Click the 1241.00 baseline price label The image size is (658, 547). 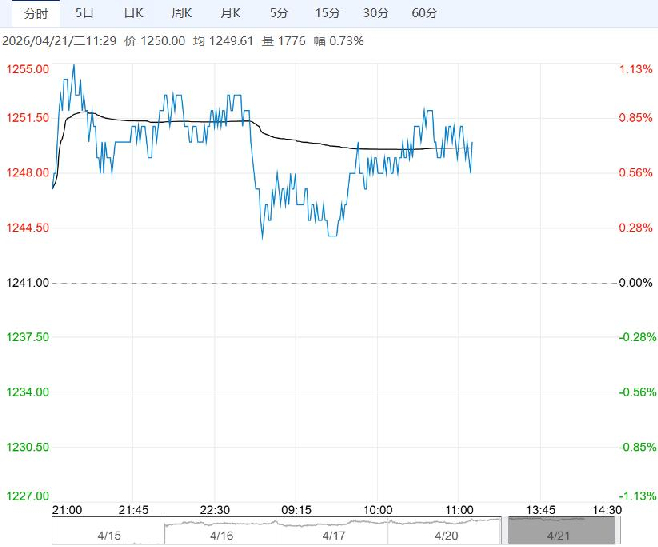(x=27, y=283)
